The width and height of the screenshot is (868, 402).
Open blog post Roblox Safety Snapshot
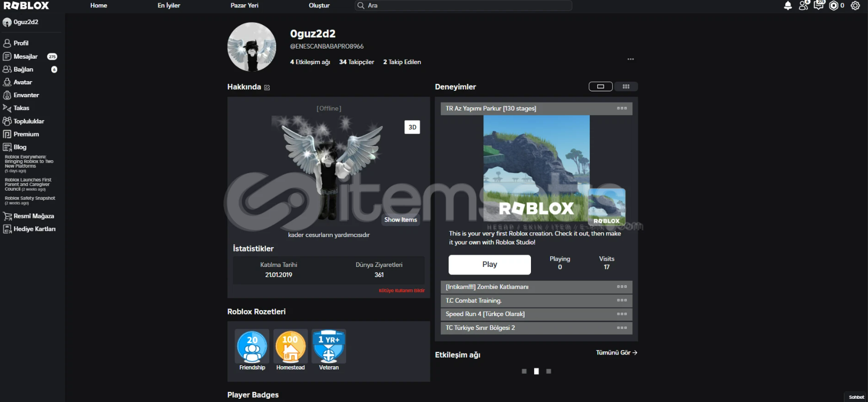30,200
